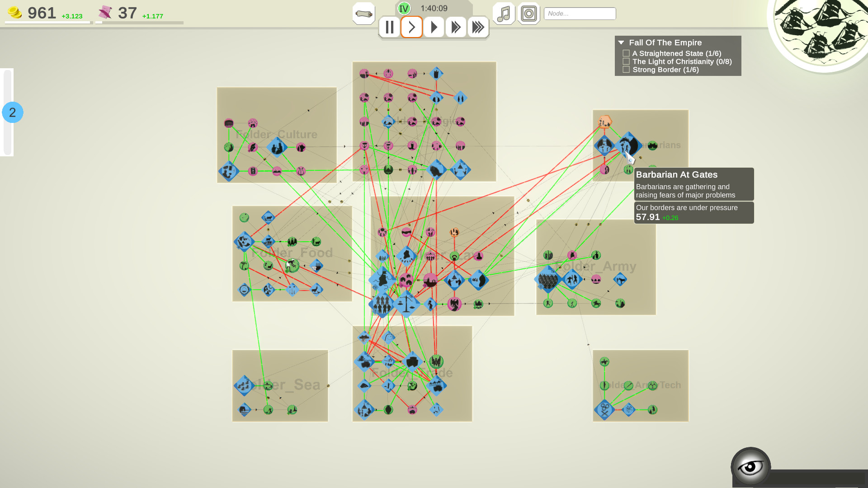The height and width of the screenshot is (488, 868).
Task: Pause the game simulation
Action: (389, 27)
